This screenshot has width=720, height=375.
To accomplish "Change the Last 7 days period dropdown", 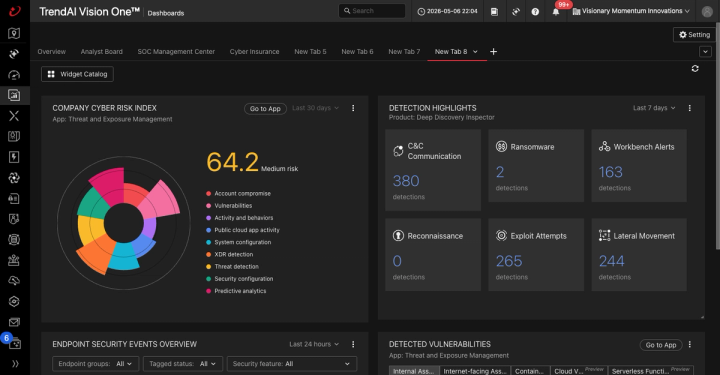I will [654, 108].
